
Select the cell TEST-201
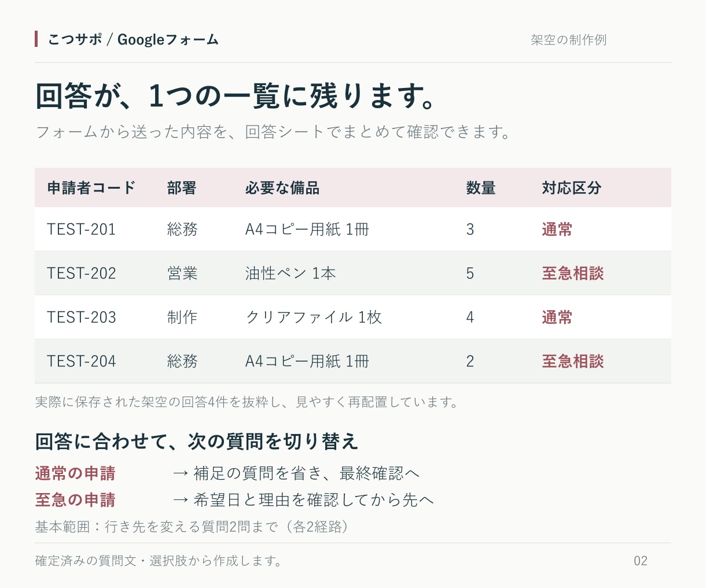(82, 229)
